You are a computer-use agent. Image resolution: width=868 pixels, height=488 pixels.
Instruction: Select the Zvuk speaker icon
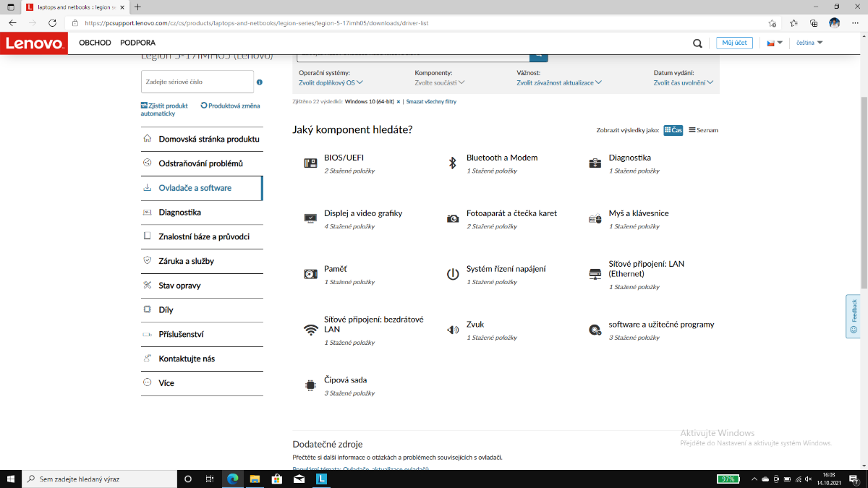coord(453,330)
